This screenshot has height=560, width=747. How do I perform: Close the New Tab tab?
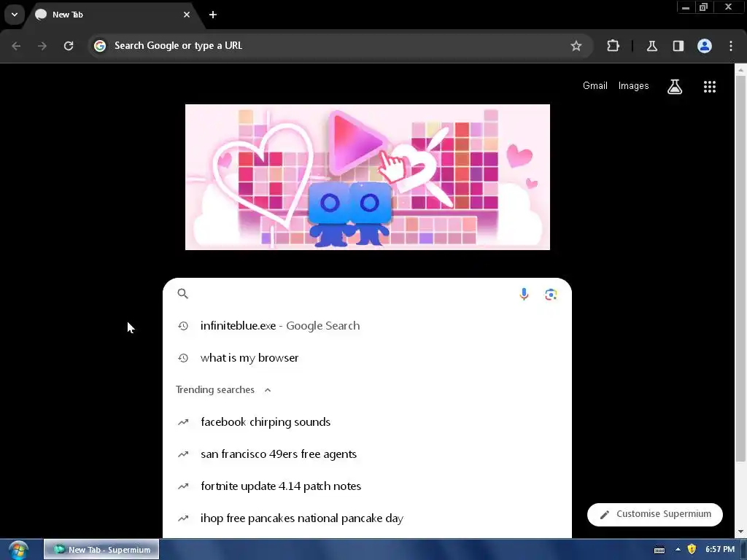point(187,15)
